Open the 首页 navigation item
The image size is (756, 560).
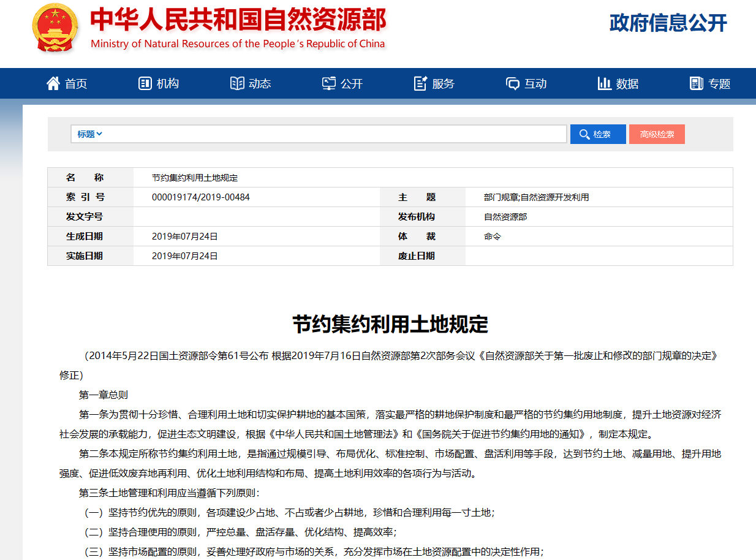click(x=67, y=83)
